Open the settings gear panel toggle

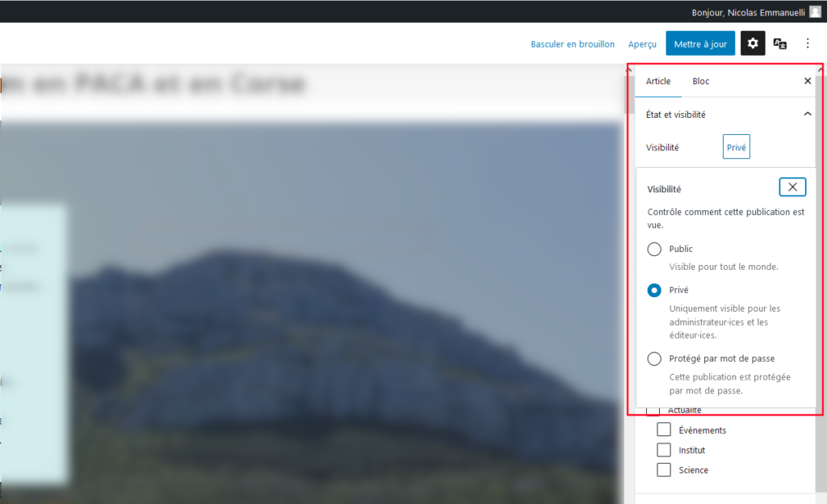pyautogui.click(x=753, y=44)
